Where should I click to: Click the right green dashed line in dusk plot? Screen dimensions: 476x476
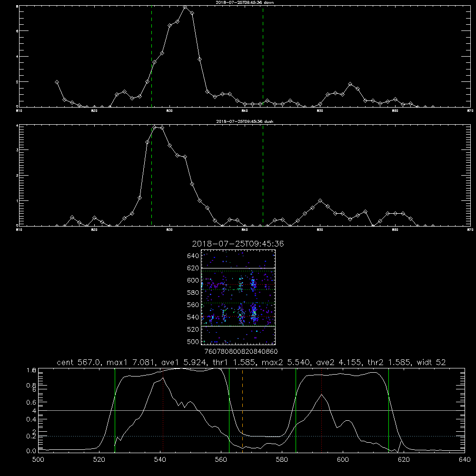click(x=263, y=175)
